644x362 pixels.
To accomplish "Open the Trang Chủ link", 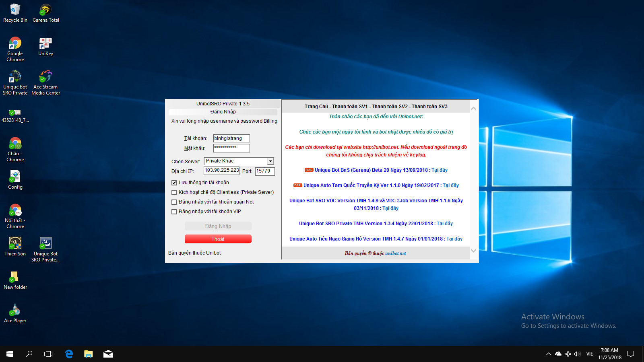I will click(316, 107).
